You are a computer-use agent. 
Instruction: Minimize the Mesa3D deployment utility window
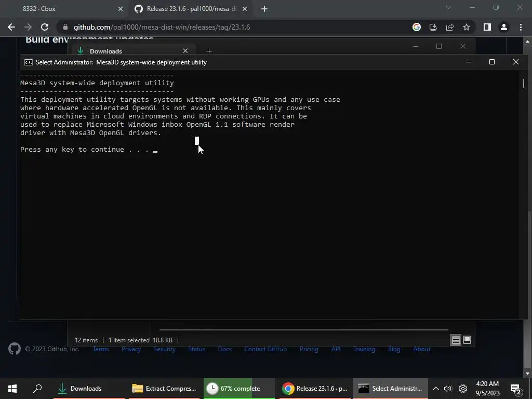[469, 62]
